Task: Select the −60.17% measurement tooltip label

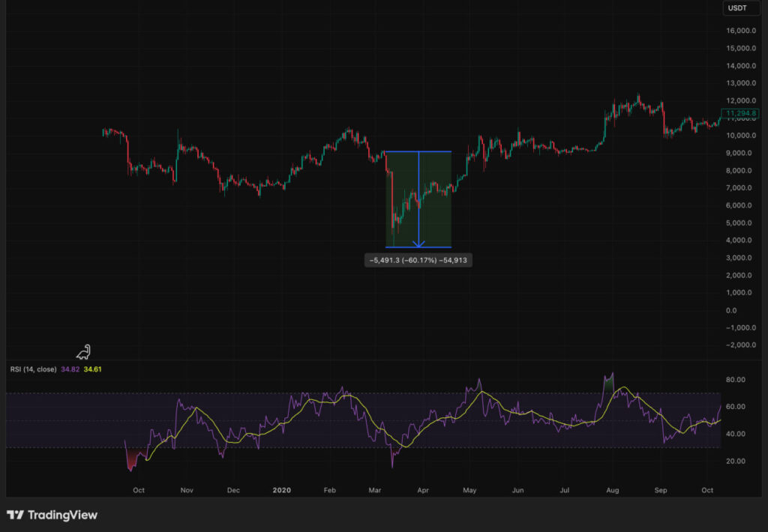Action: point(418,260)
